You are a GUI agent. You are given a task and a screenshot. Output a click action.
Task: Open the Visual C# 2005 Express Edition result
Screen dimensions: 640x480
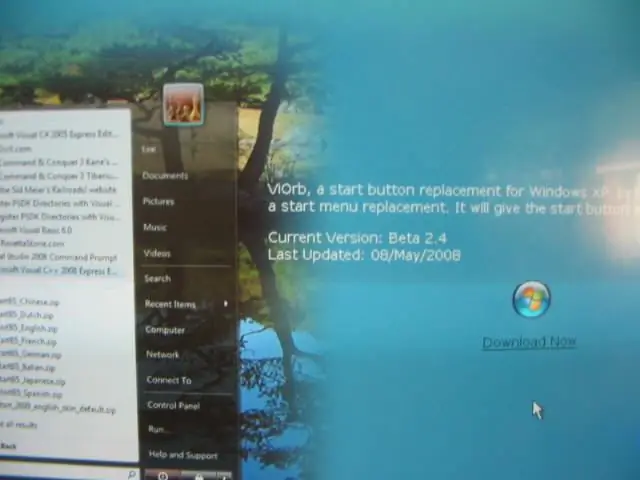[x=59, y=134]
